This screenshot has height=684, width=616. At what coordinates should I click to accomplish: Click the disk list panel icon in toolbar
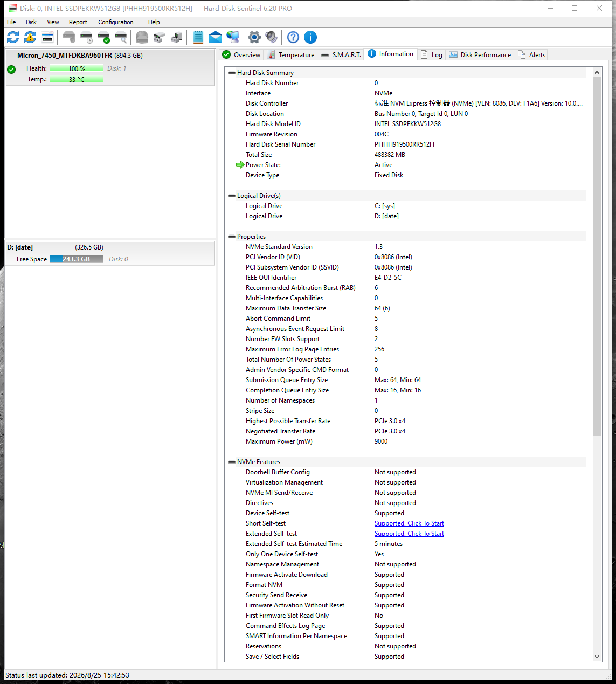[x=47, y=37]
